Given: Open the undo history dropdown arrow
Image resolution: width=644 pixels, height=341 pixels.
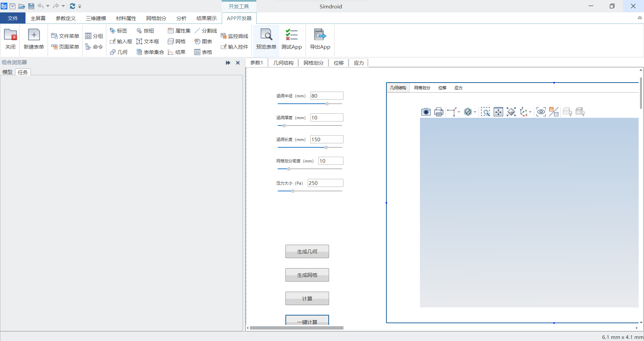Looking at the screenshot, I should tap(48, 6).
